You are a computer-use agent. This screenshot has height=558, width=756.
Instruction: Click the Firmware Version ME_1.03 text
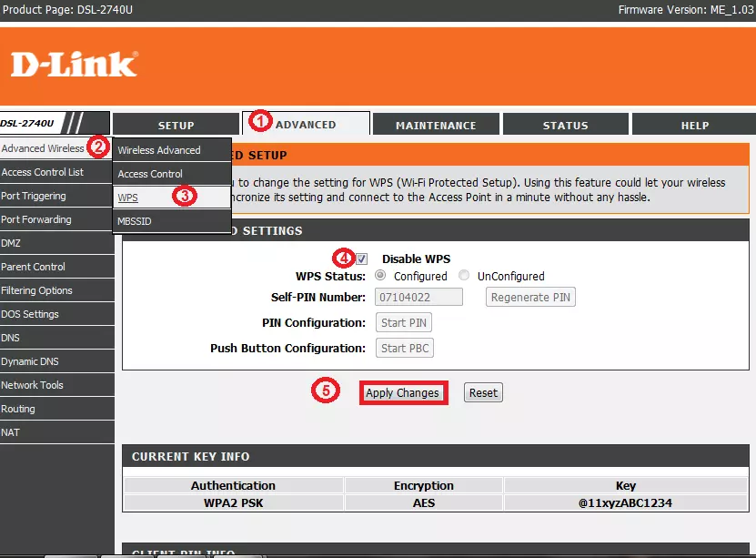686,10
